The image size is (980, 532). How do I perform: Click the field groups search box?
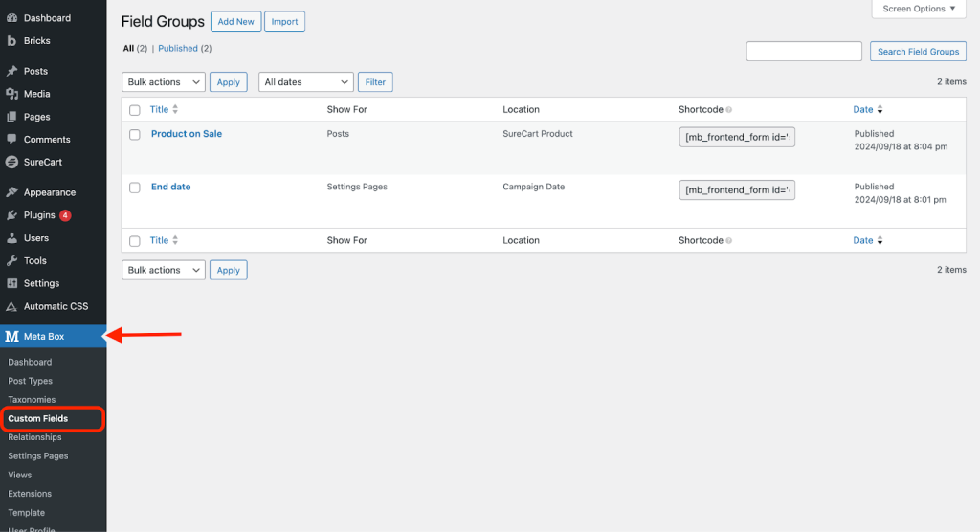pos(804,52)
